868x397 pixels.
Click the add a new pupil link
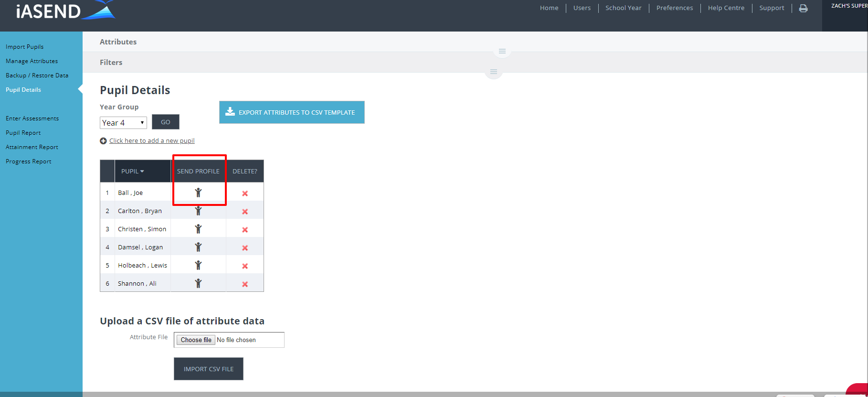152,141
